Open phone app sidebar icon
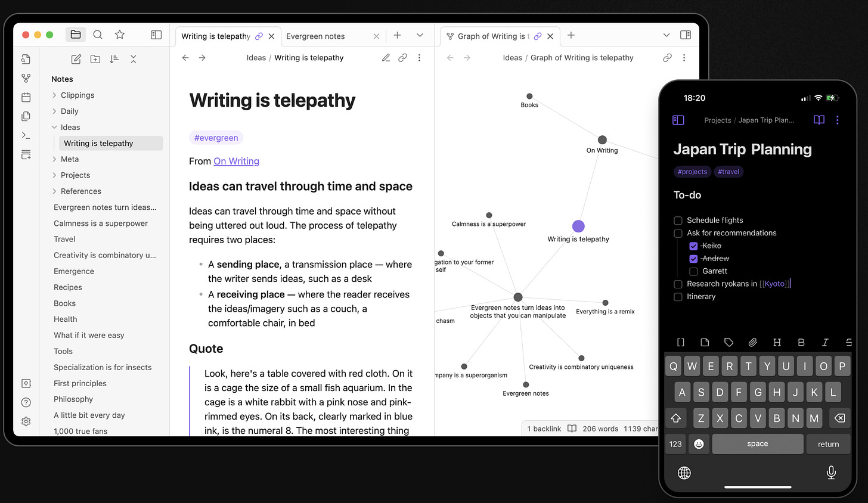Viewport: 868px width, 503px height. tap(678, 120)
